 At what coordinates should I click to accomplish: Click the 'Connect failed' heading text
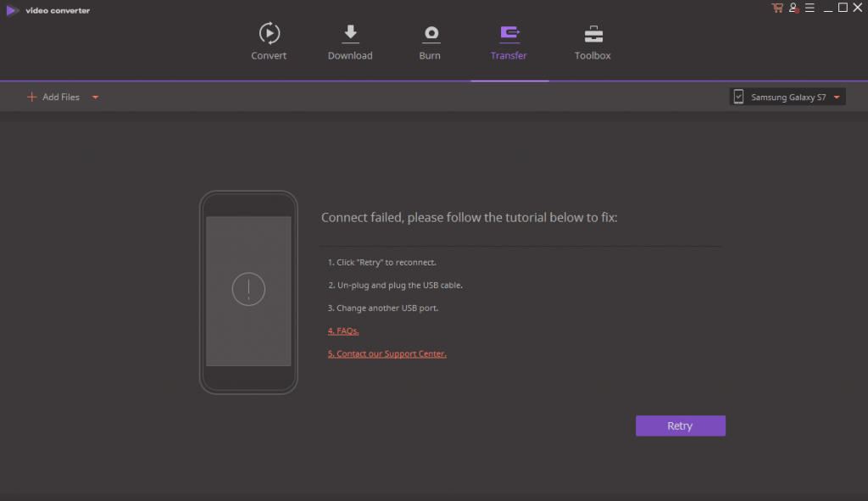point(470,218)
